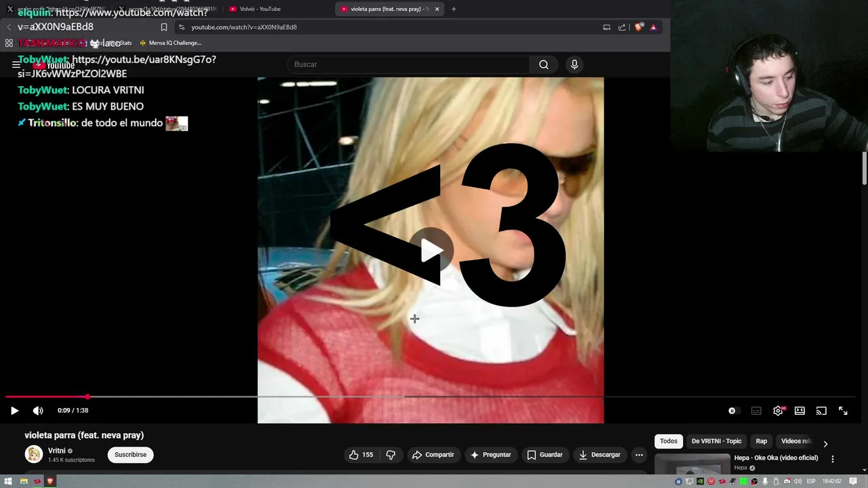Open the Brave Shields lion icon
Screen dimensions: 868x488
click(638, 27)
